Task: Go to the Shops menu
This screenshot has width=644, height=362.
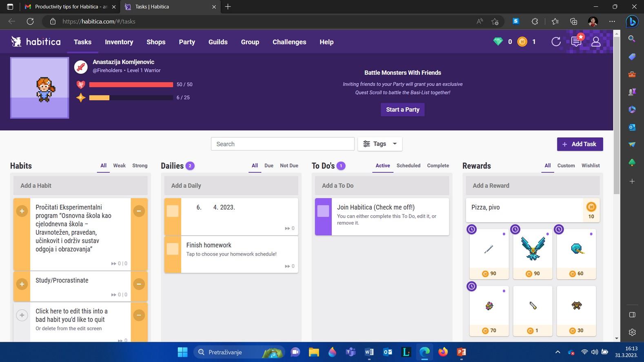Action: tap(156, 42)
